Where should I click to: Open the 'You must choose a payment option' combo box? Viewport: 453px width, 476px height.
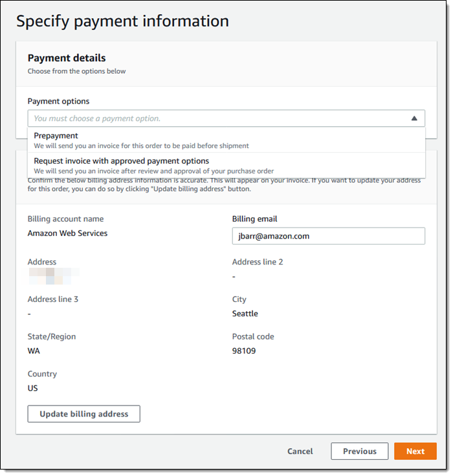(x=220, y=118)
